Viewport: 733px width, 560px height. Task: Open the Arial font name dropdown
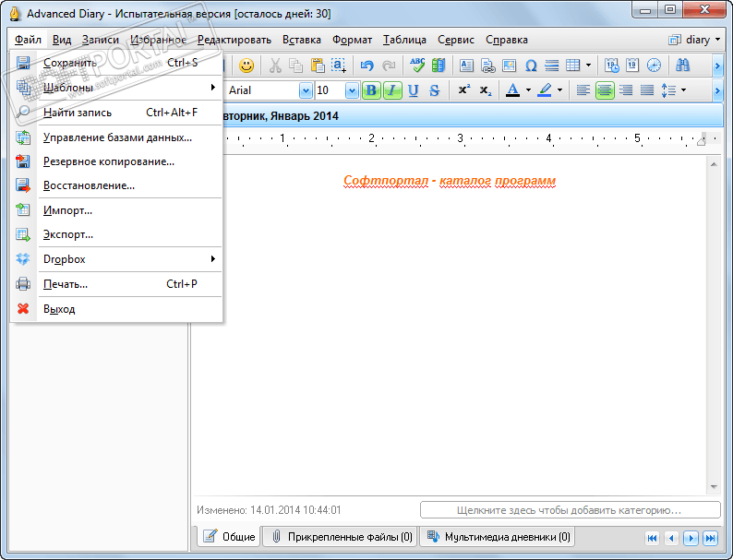click(306, 90)
